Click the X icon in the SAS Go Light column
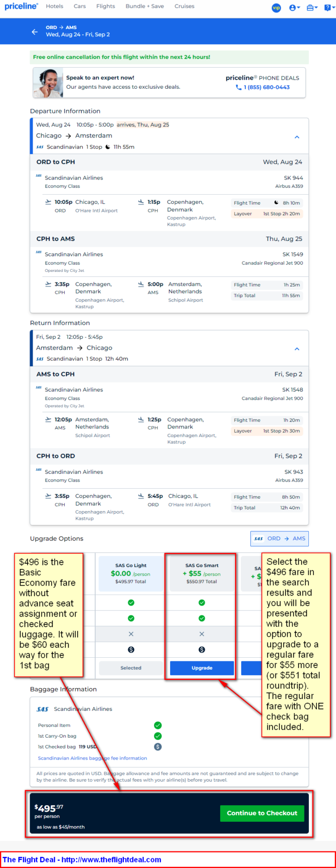Screen dimensions: 336x868 tap(131, 634)
